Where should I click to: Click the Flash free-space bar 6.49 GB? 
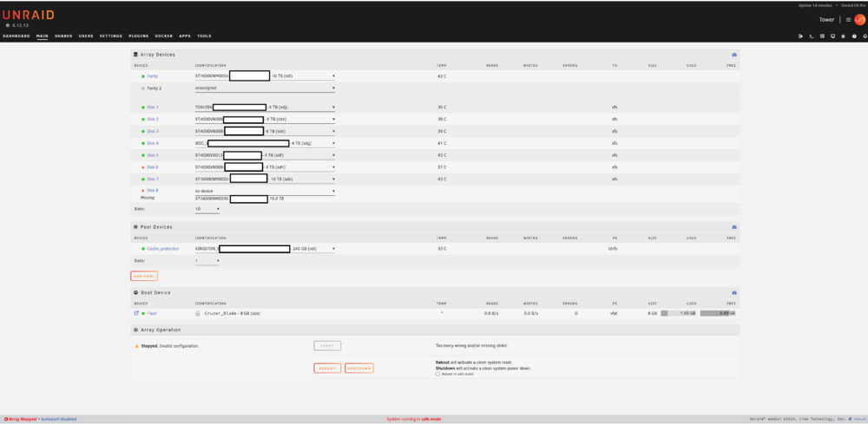(718, 313)
